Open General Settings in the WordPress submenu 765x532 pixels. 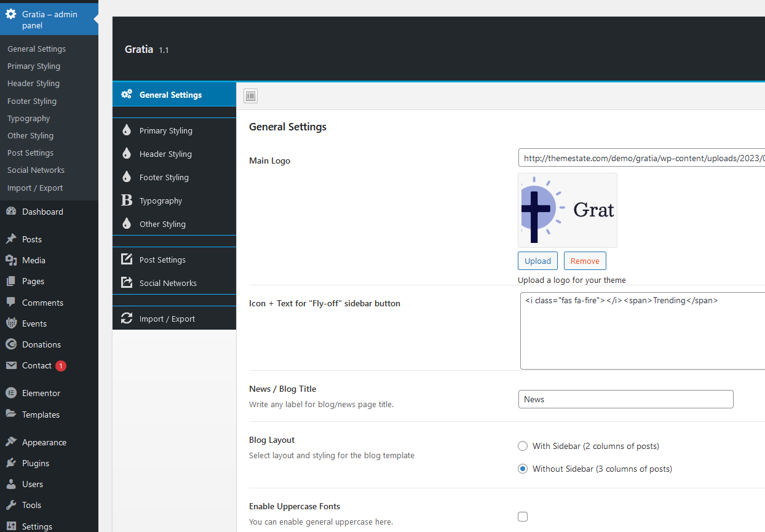pos(36,49)
